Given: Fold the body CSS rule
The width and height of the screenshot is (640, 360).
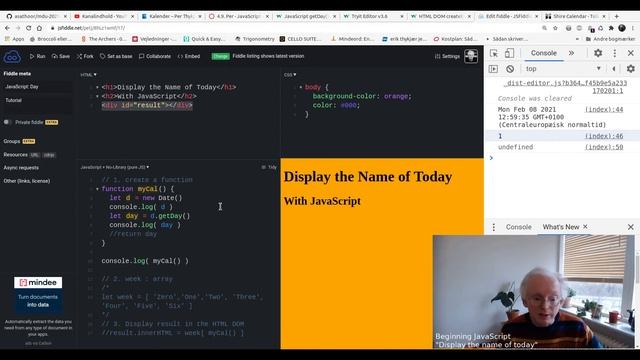Looking at the screenshot, I should click(x=300, y=87).
